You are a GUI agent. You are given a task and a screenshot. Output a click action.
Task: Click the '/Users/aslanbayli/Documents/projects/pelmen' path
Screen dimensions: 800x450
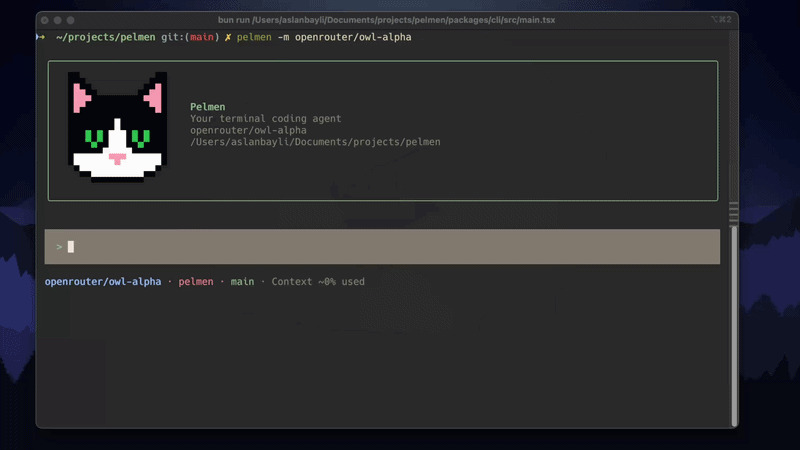(x=315, y=142)
